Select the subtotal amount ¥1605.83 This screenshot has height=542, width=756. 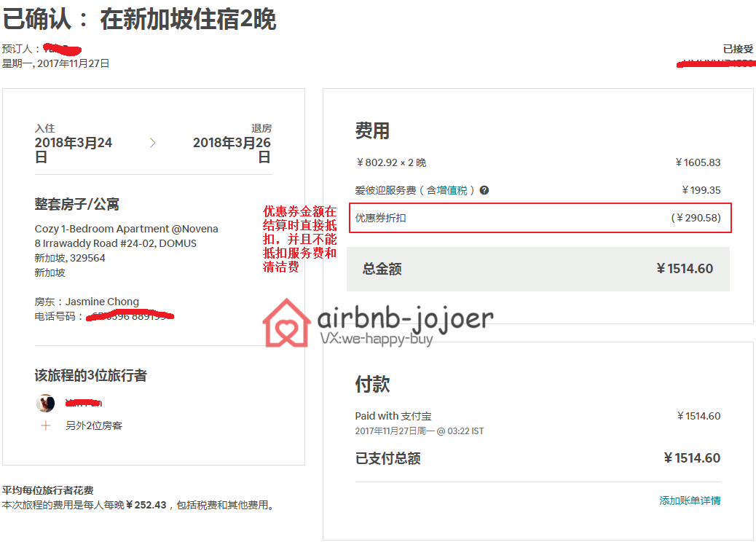pos(698,162)
